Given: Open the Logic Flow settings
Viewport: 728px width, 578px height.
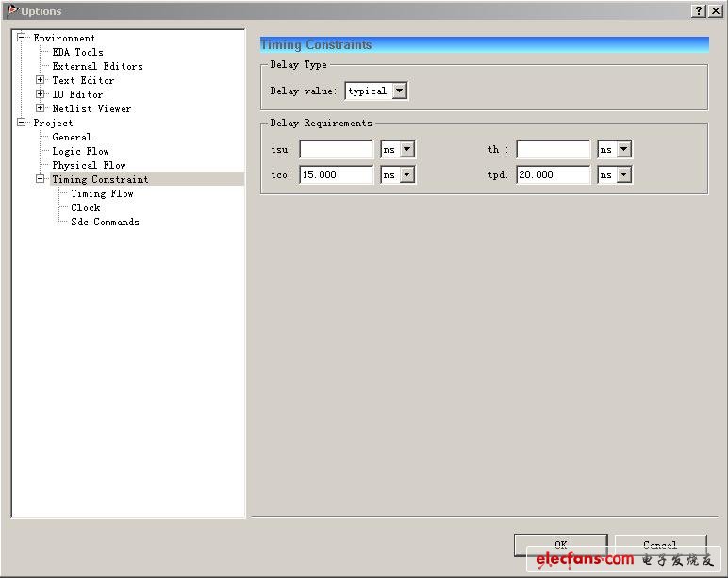Looking at the screenshot, I should pos(80,151).
